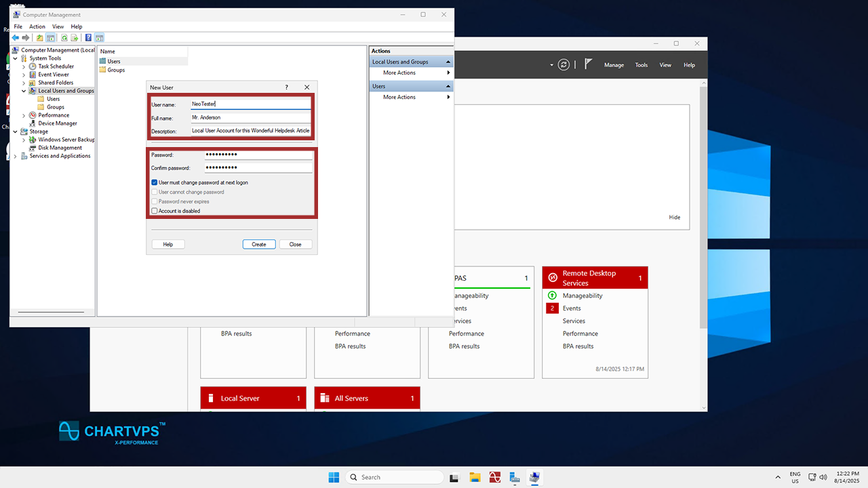The height and width of the screenshot is (488, 868).
Task: Open the Manage menu in Server Manager
Action: (x=614, y=65)
